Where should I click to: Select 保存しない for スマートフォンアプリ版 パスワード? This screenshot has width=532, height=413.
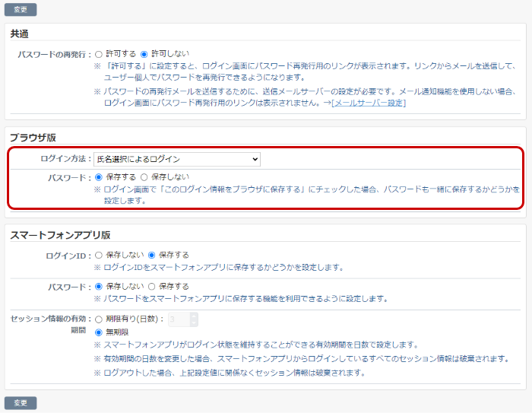point(99,287)
